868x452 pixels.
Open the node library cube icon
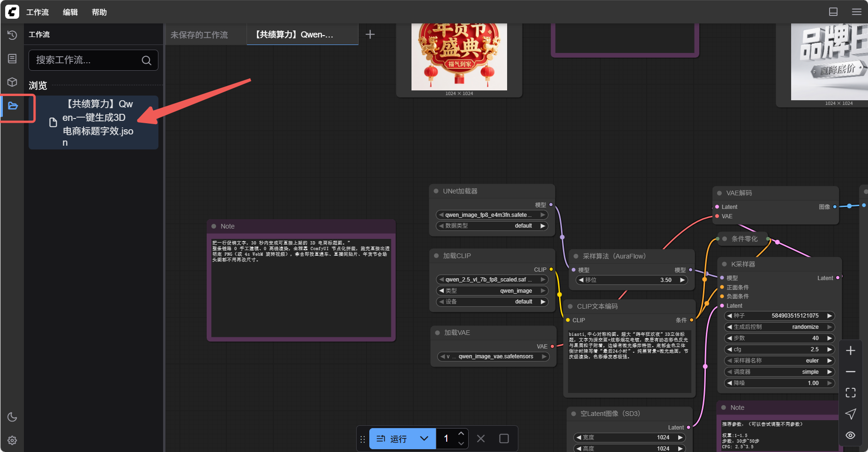click(12, 82)
